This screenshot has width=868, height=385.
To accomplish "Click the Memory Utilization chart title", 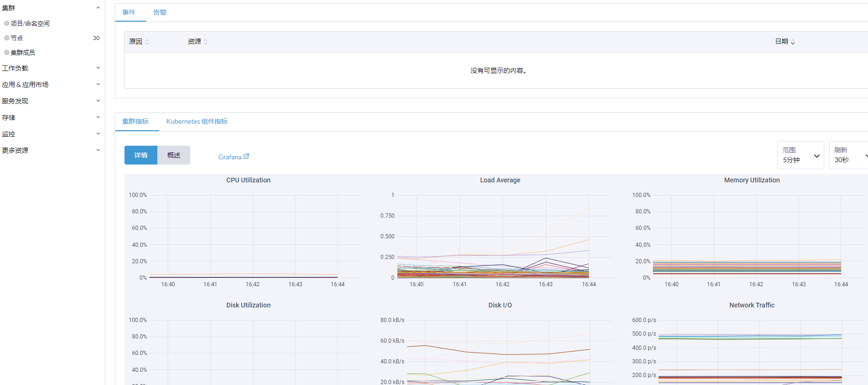I will pos(752,180).
